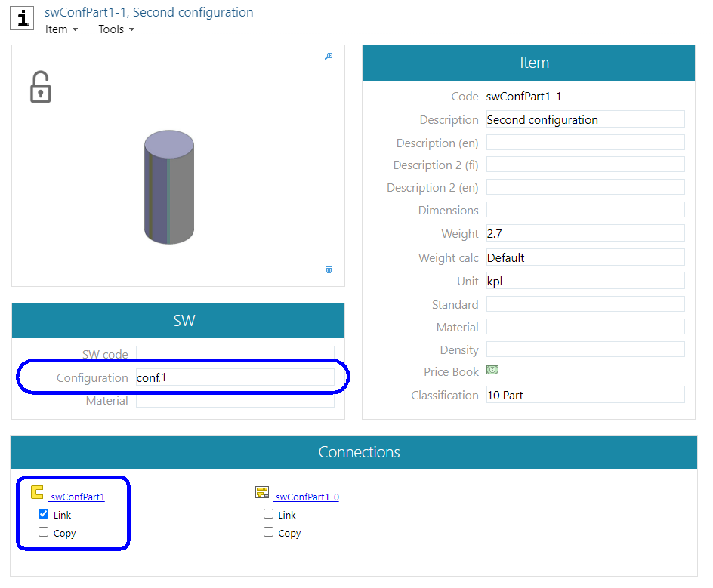Check Link checkbox under swConfPart1-0
Image resolution: width=713 pixels, height=588 pixels.
268,514
